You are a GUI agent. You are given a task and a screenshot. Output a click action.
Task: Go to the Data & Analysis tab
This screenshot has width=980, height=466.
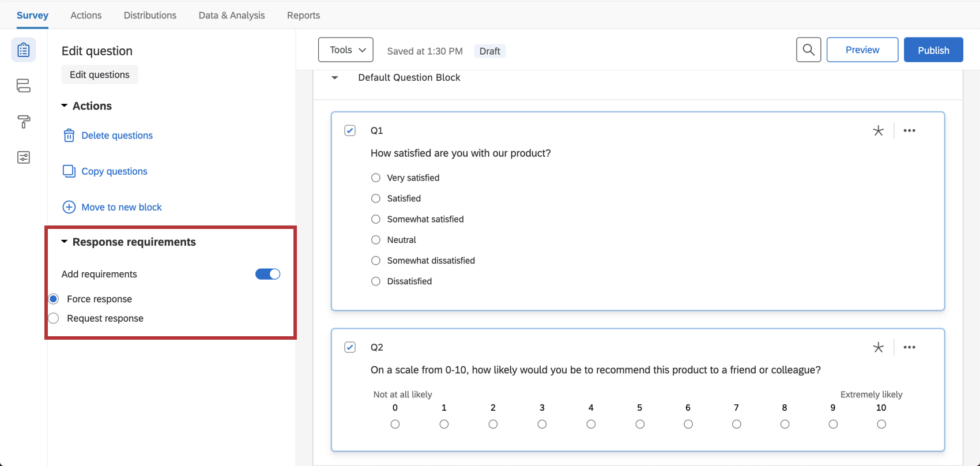coord(232,16)
